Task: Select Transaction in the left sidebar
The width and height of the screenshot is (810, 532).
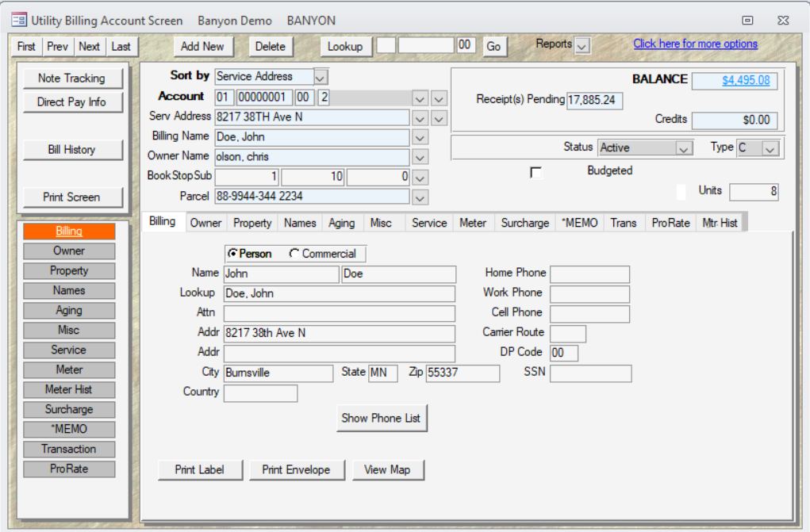Action: [x=69, y=449]
